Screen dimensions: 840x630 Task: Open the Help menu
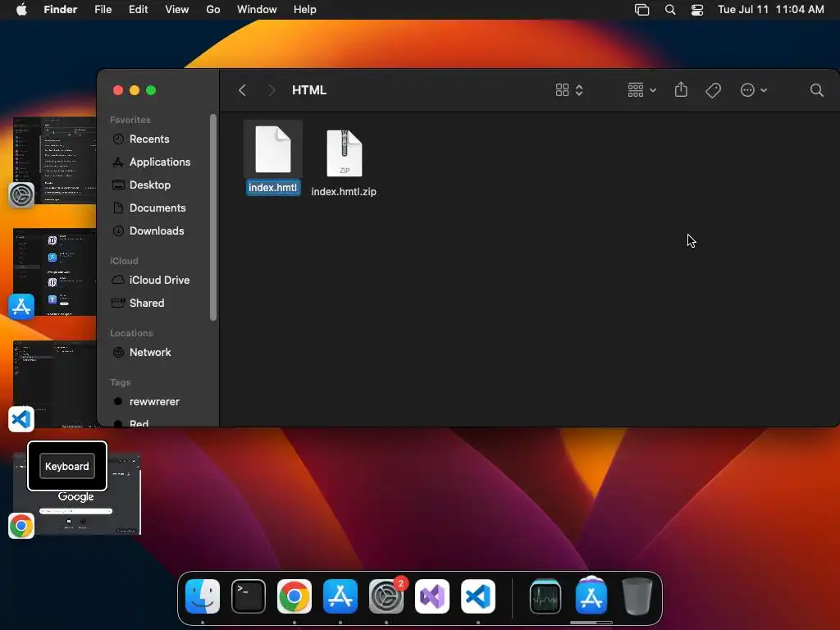[x=305, y=10]
